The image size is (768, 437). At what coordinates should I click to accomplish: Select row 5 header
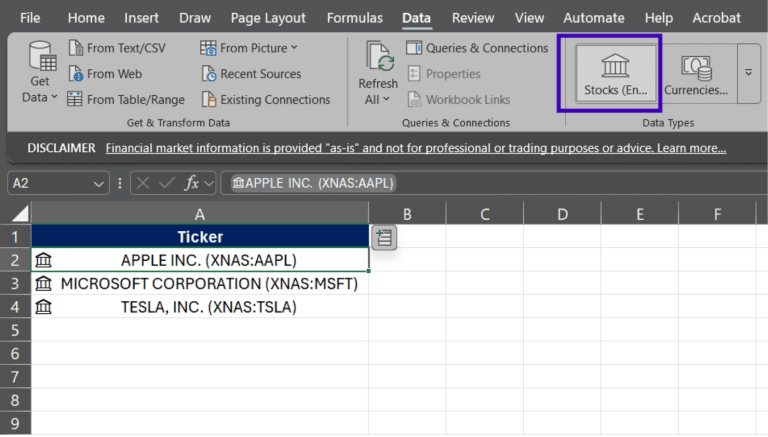15,330
